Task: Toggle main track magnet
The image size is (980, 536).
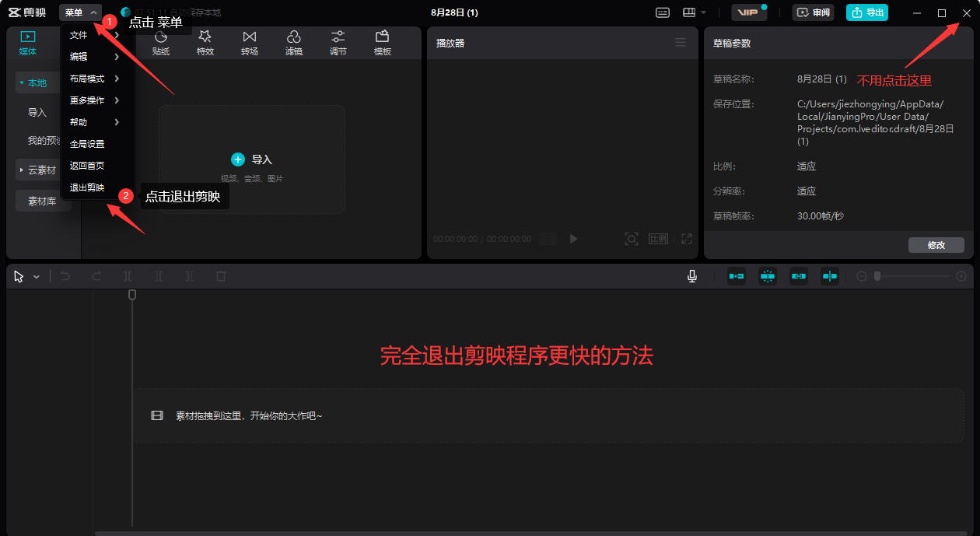Action: point(737,276)
